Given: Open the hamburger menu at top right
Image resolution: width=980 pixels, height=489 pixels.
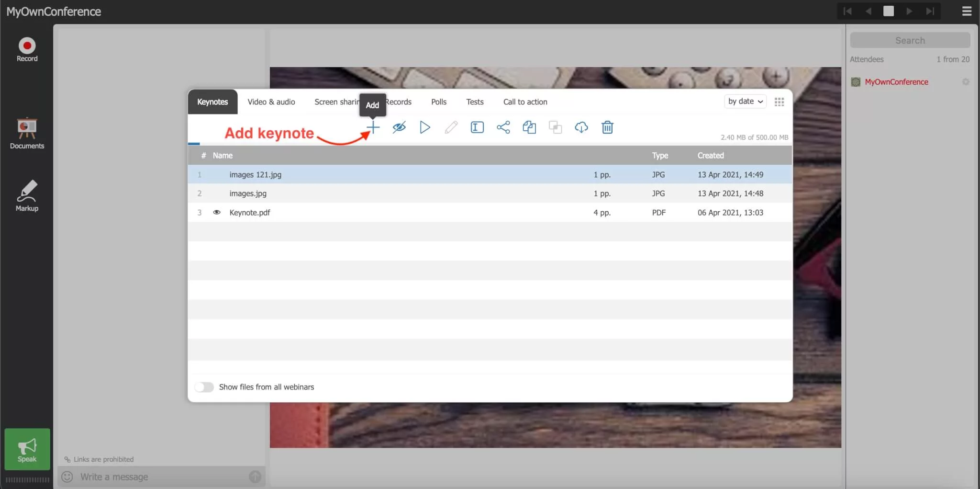Looking at the screenshot, I should click(x=966, y=11).
